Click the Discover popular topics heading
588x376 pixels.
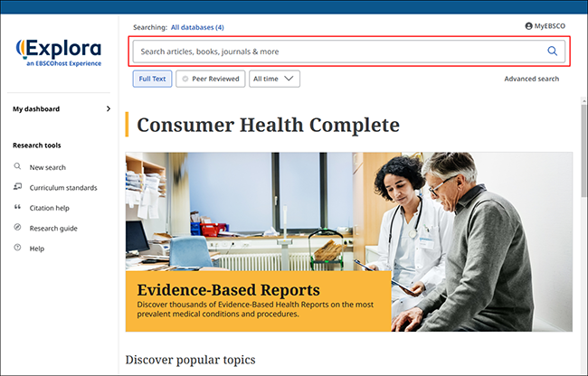click(190, 360)
